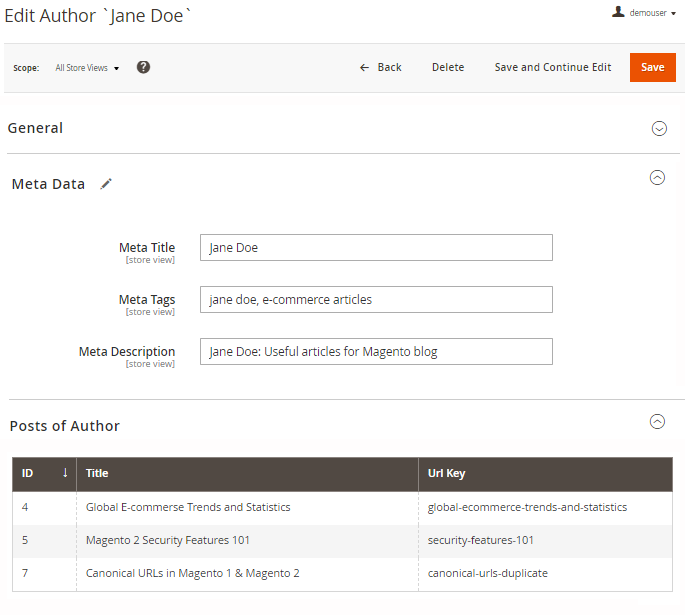Expand the General section

coord(658,128)
